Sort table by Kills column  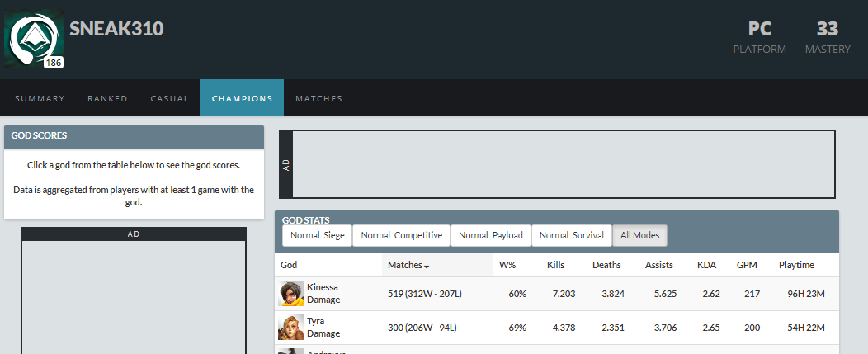pos(556,265)
